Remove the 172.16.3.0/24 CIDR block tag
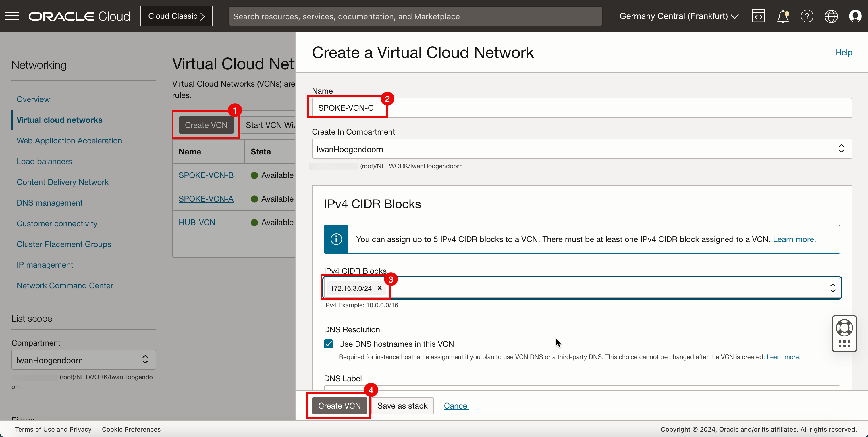868x437 pixels. [380, 288]
